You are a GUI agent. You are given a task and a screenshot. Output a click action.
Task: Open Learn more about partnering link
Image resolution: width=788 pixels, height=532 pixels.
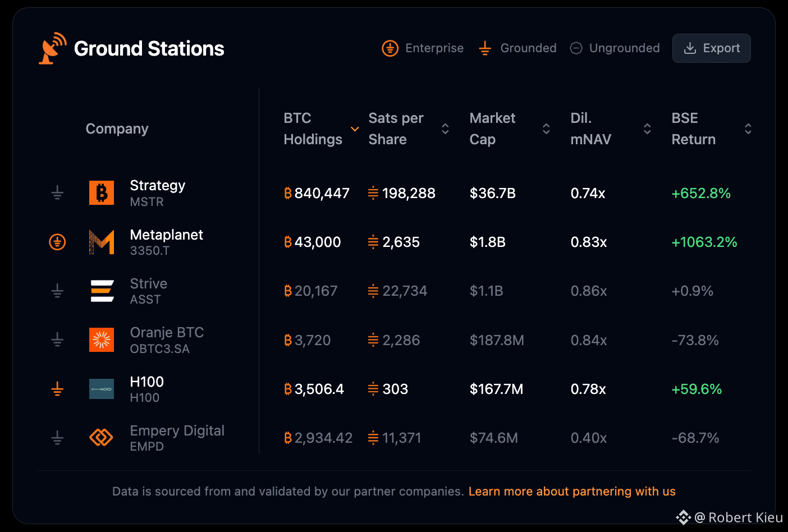(572, 492)
